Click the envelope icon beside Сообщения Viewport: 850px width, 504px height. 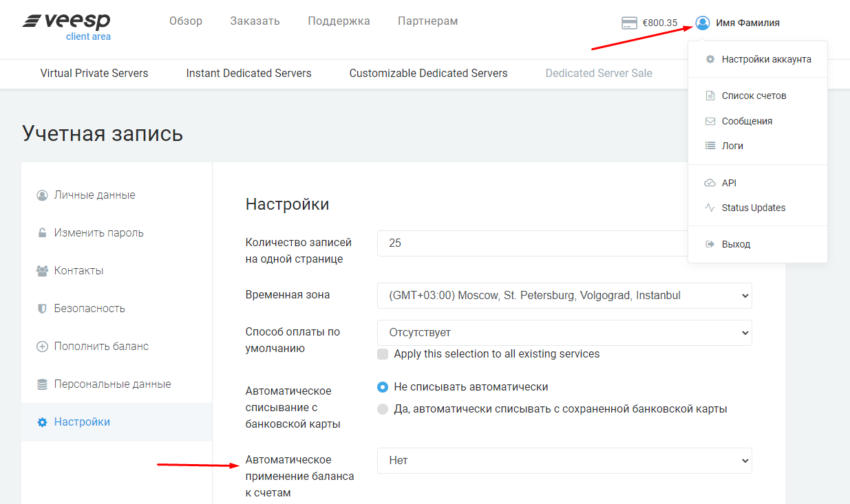[710, 120]
